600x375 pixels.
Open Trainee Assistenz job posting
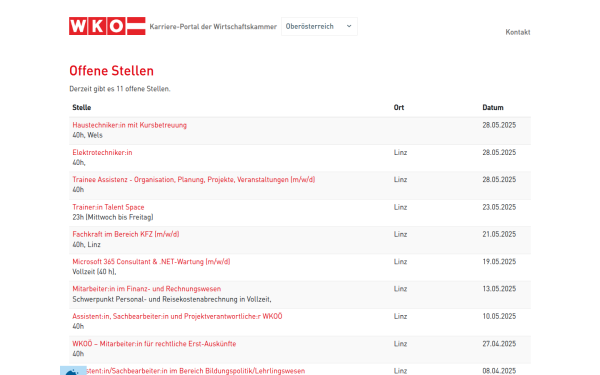click(x=194, y=179)
